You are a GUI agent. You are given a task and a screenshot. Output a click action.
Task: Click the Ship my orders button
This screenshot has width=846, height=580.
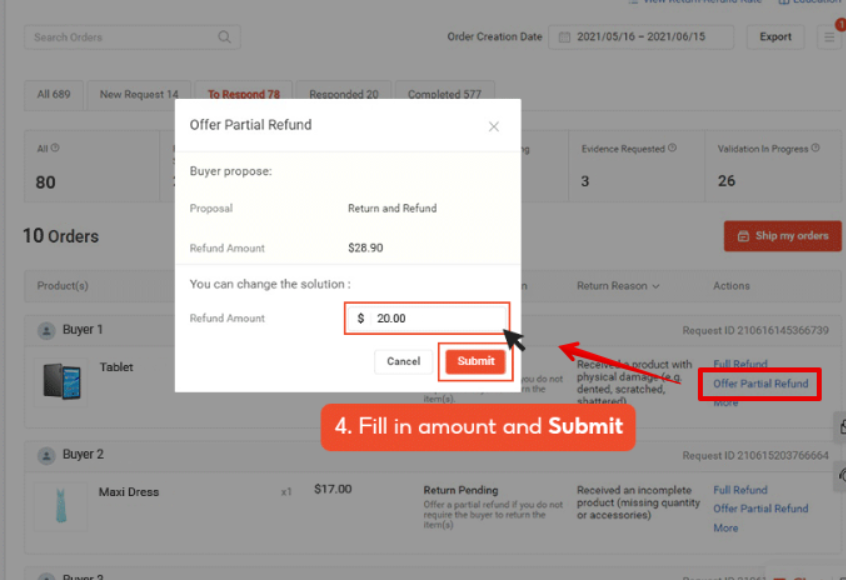coord(782,236)
